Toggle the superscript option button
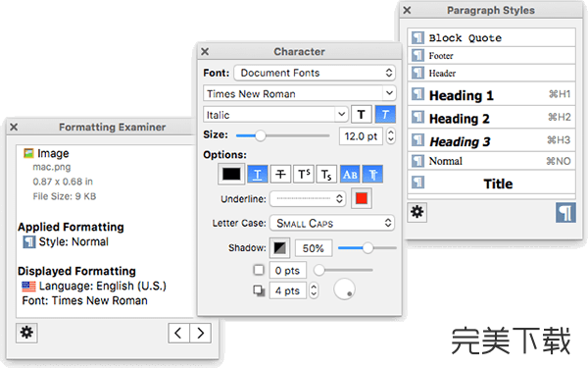 tap(304, 175)
